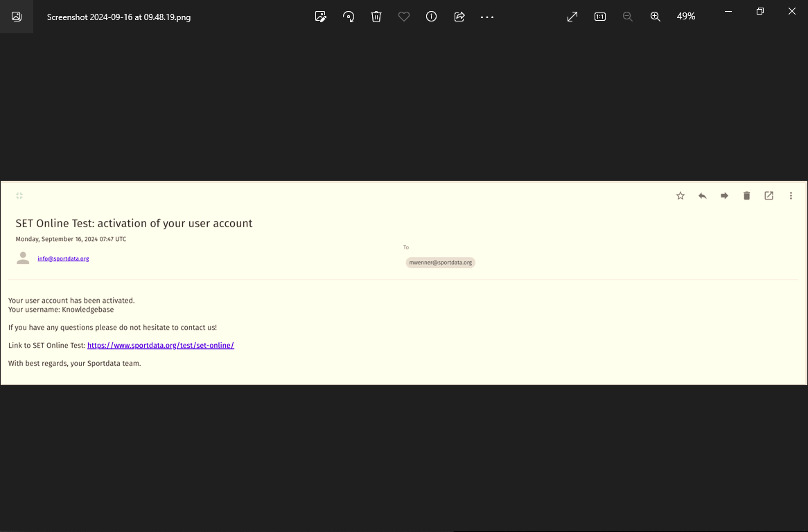The height and width of the screenshot is (532, 808).
Task: Click the reply arrow in the email header
Action: click(x=703, y=196)
